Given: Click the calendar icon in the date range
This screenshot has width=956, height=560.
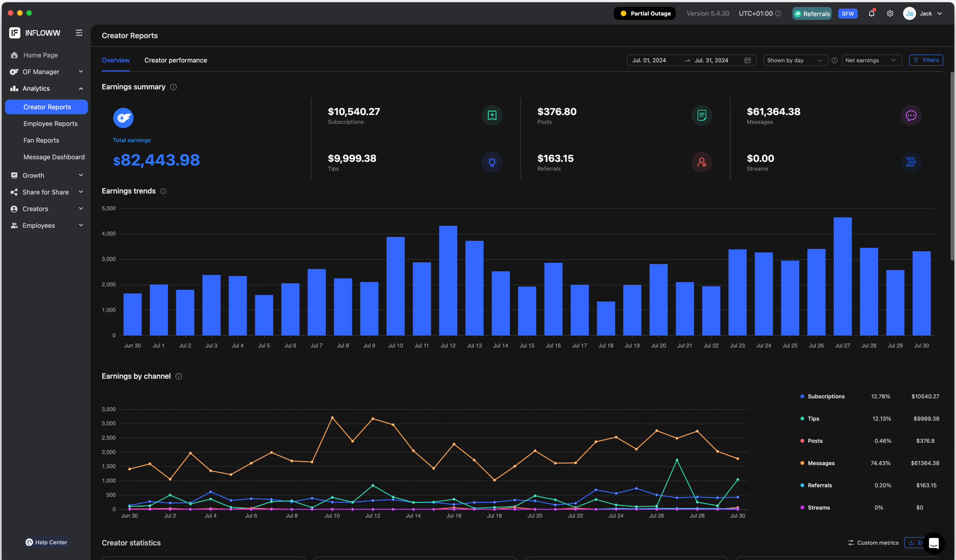Looking at the screenshot, I should point(747,60).
